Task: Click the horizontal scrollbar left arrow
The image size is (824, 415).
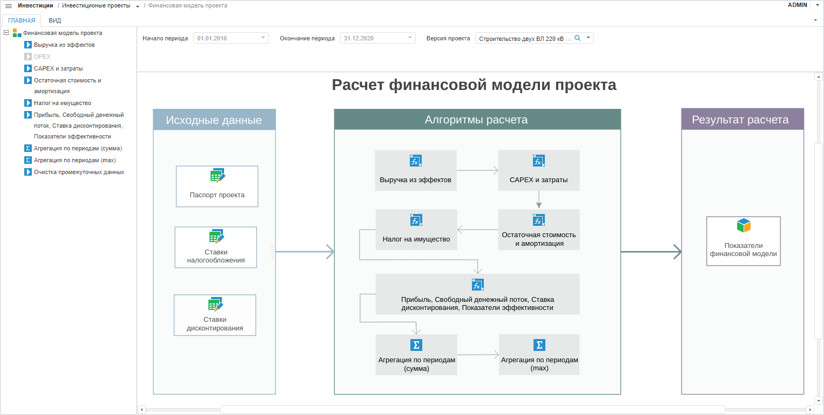Action: click(x=141, y=409)
